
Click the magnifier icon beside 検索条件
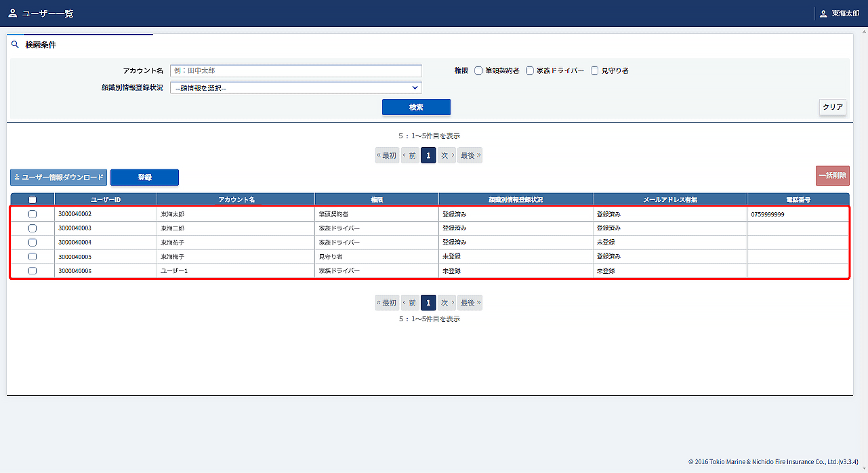(x=15, y=45)
